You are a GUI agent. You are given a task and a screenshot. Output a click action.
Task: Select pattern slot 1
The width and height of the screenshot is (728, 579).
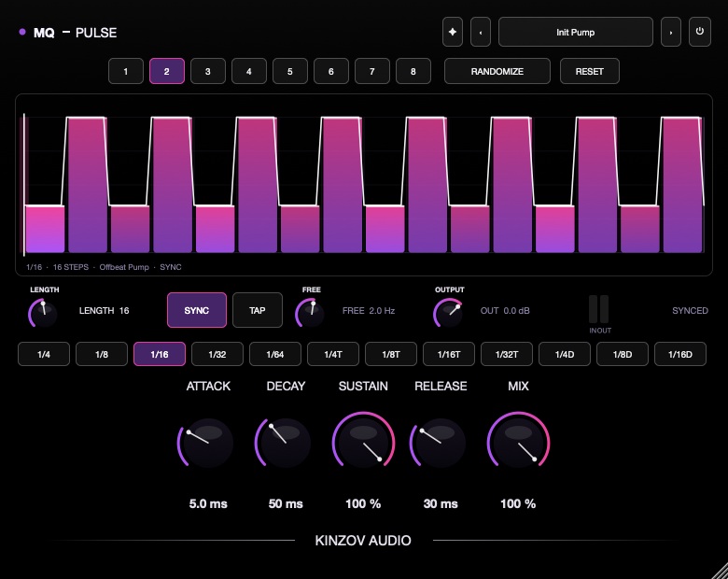point(126,71)
